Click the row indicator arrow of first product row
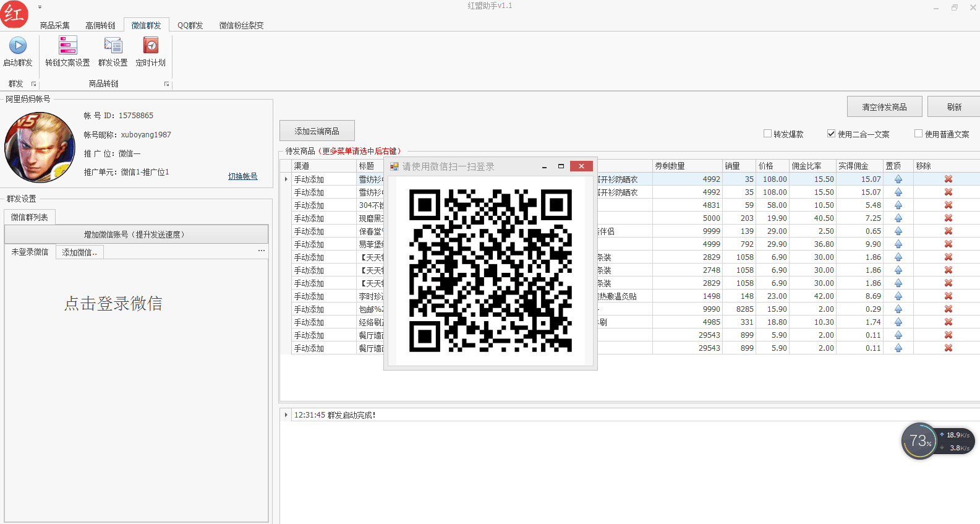This screenshot has height=524, width=980. pos(286,179)
